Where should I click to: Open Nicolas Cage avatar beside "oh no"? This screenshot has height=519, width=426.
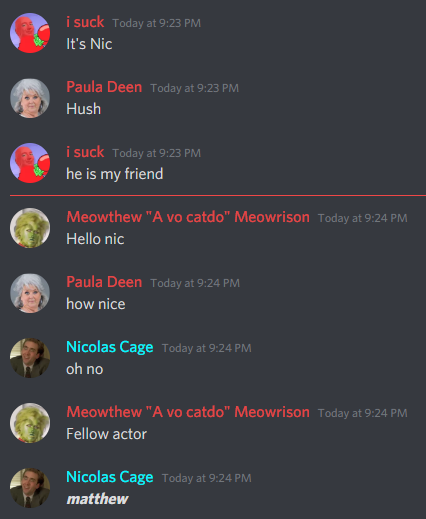coord(30,358)
